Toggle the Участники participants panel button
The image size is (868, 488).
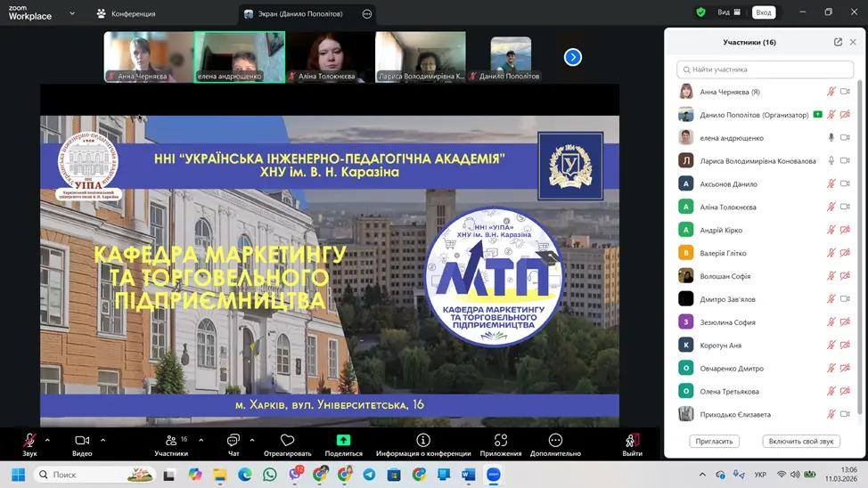(x=171, y=441)
